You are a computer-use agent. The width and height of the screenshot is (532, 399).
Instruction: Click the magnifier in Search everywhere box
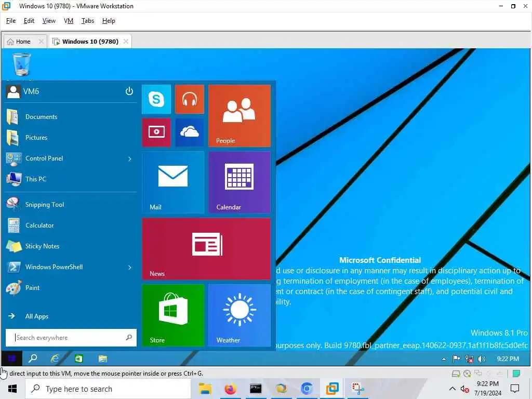point(129,338)
